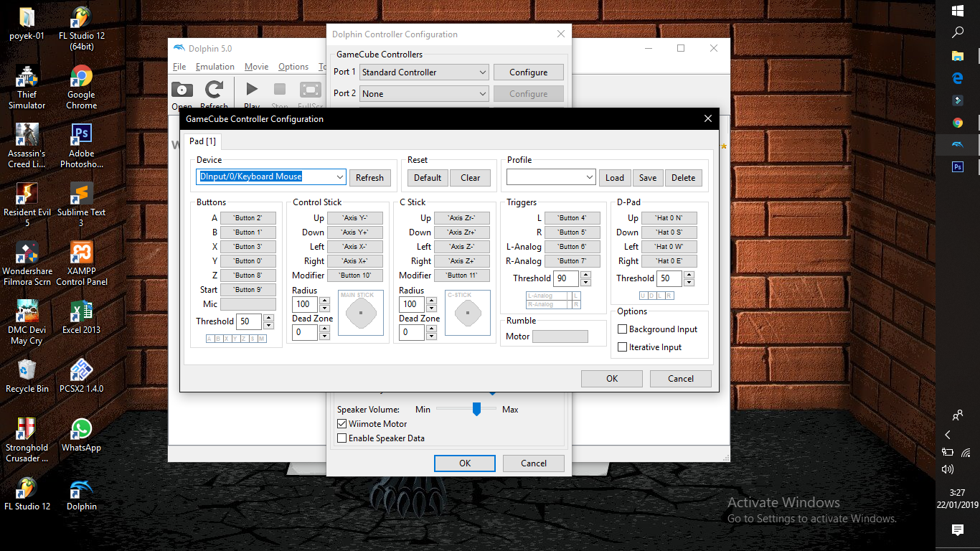Select the Pad [1] tab
This screenshot has width=980, height=551.
202,141
